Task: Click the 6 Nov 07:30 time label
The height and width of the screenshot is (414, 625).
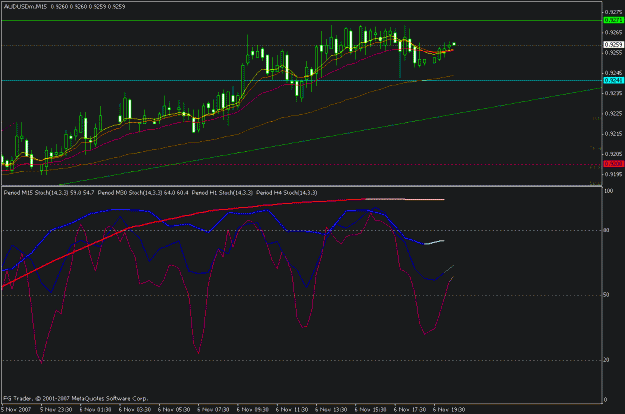Action: pyautogui.click(x=213, y=410)
